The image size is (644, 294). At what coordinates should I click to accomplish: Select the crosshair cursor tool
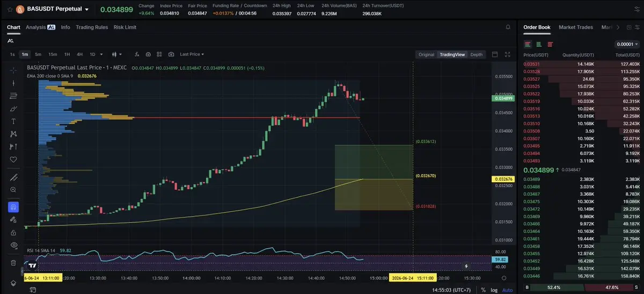13,70
